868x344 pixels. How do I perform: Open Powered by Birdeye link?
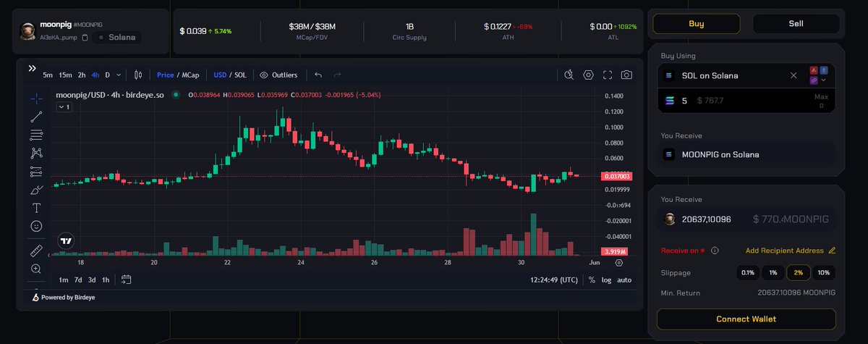coord(64,298)
